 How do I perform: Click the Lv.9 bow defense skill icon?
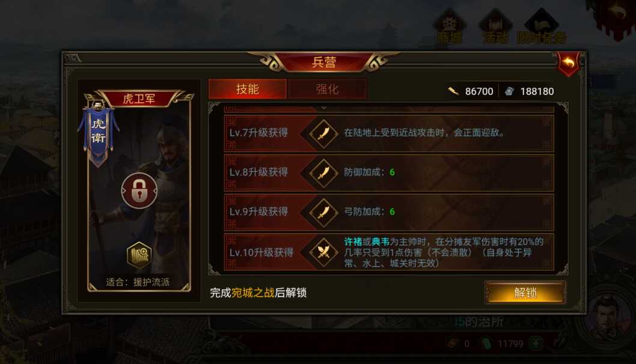[x=323, y=212]
